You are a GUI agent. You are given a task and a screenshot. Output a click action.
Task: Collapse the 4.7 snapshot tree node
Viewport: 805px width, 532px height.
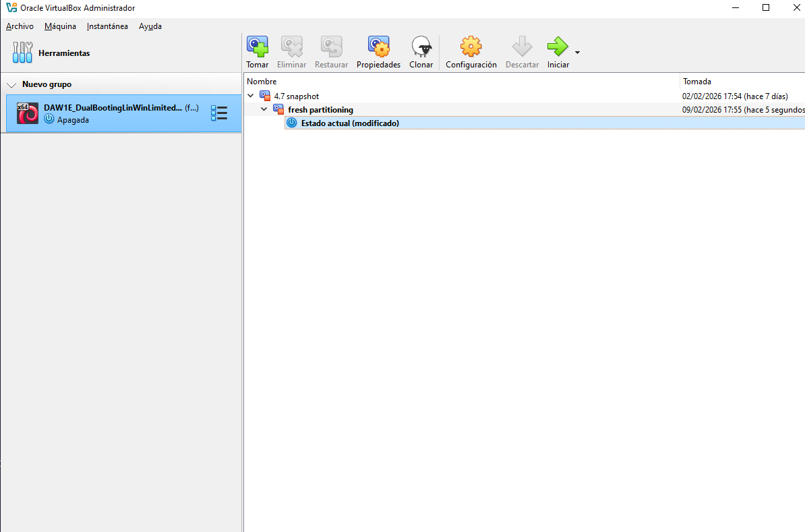pos(251,96)
